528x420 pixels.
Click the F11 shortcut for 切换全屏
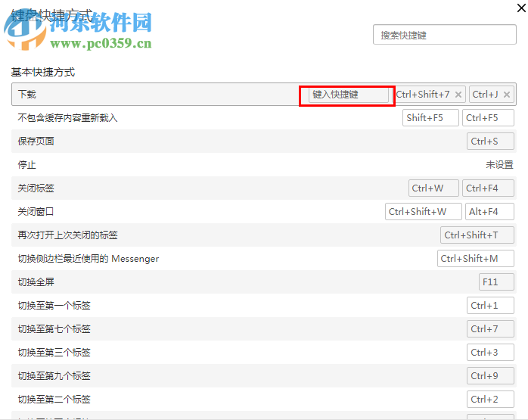(x=496, y=282)
